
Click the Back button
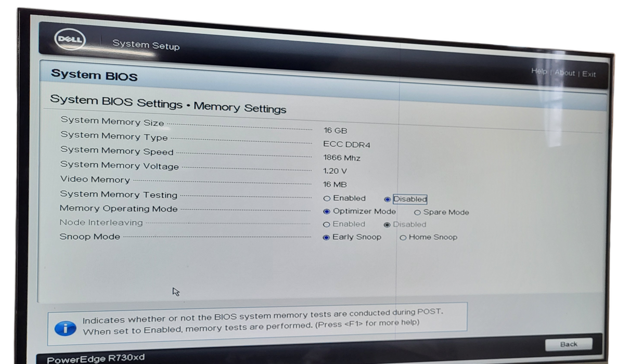point(569,344)
